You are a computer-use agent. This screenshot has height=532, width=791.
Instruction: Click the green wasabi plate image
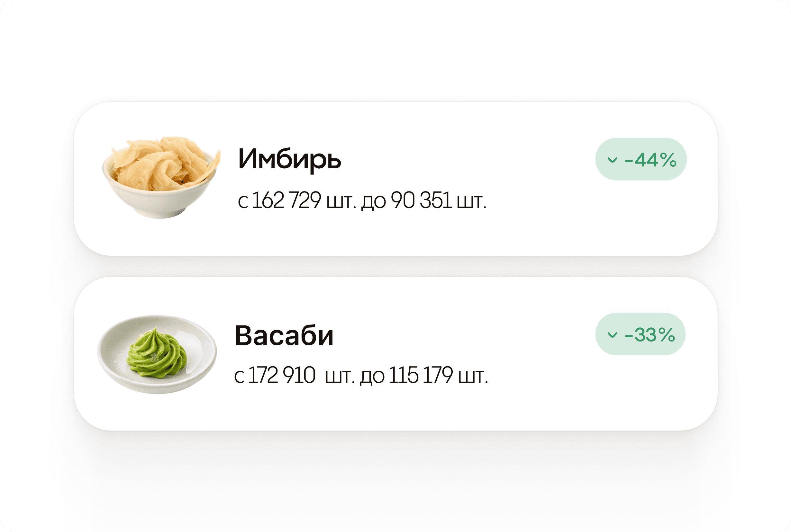pos(157,354)
